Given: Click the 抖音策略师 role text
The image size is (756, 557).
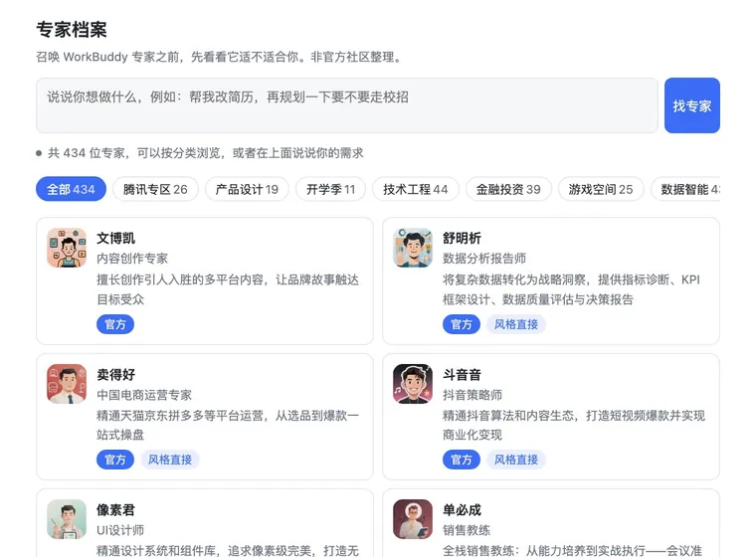Looking at the screenshot, I should (472, 395).
